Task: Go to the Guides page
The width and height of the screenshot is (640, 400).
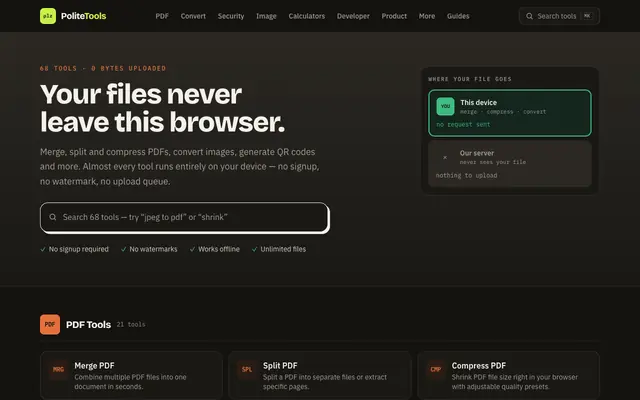Action: pos(458,16)
